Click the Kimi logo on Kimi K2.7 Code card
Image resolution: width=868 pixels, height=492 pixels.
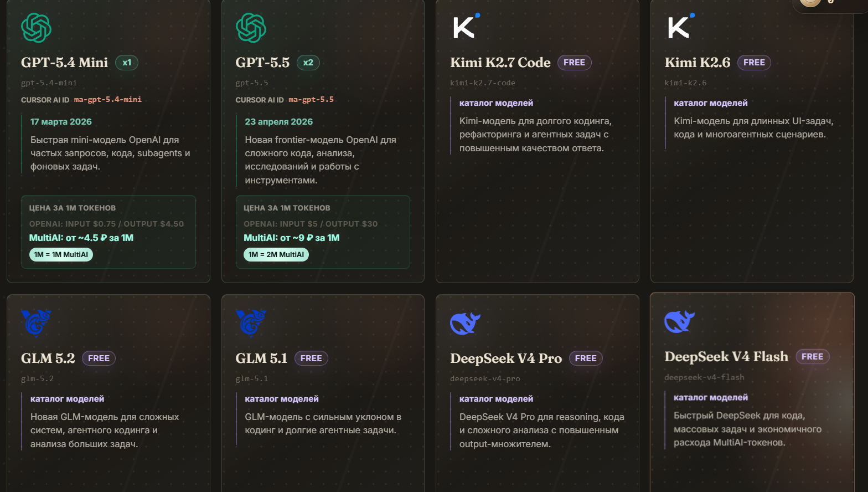[466, 26]
